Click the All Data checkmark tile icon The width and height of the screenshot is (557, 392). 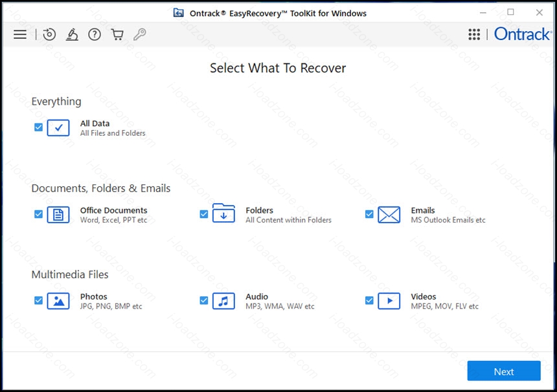tap(58, 127)
